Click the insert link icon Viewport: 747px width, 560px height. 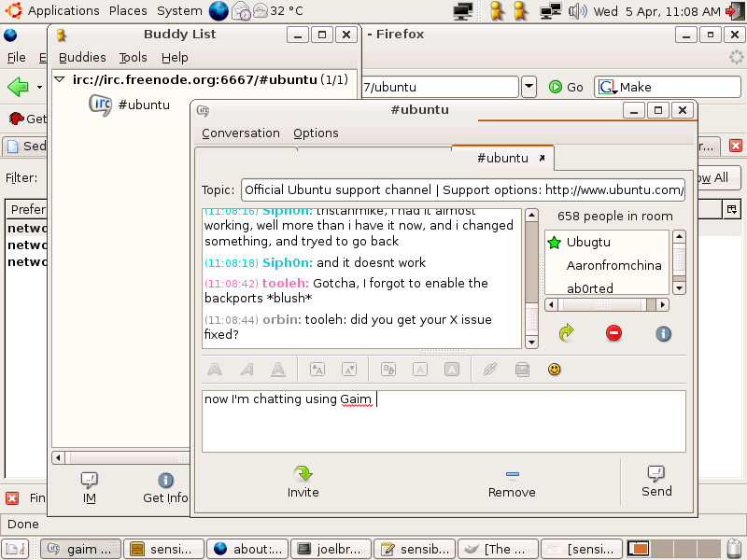(x=489, y=370)
